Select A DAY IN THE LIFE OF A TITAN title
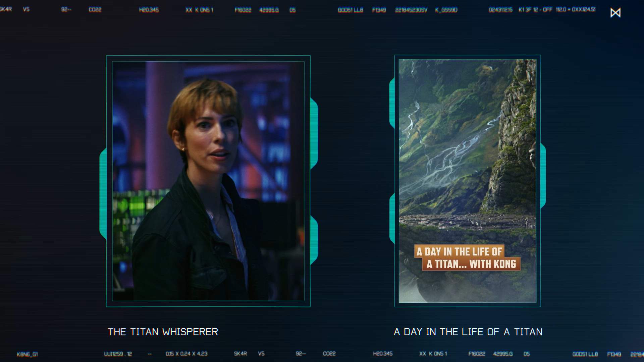Screen dimensions: 644x362 point(468,332)
